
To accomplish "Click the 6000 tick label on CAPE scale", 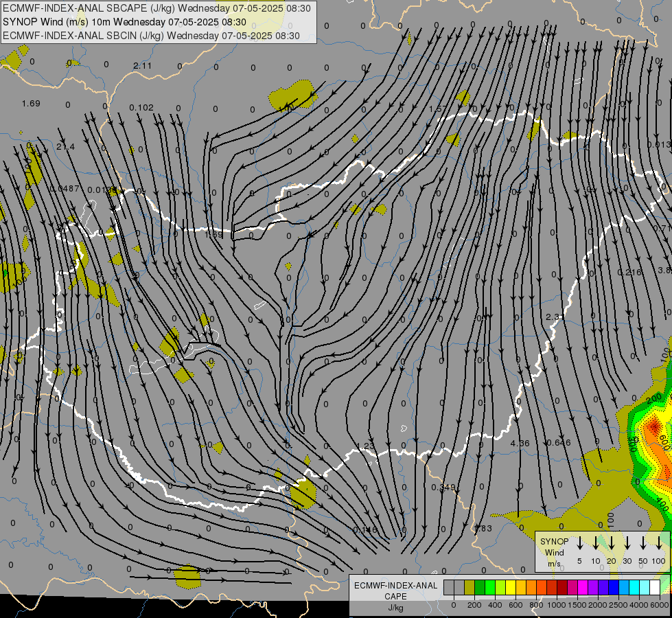I will (660, 605).
